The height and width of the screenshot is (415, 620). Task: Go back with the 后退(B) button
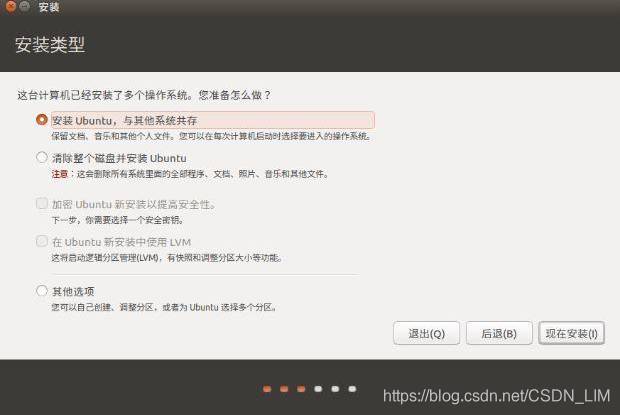click(x=499, y=333)
